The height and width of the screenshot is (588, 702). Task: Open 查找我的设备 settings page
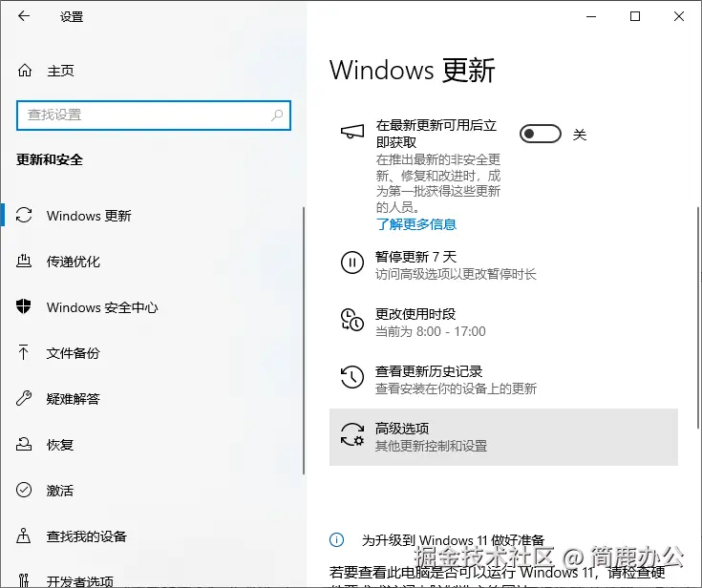(152, 536)
